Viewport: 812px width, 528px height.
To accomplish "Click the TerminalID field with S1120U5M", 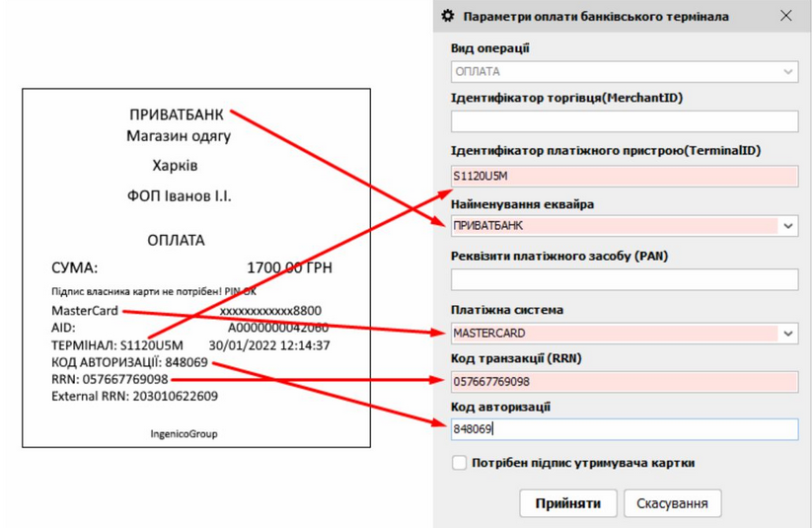I will [624, 176].
